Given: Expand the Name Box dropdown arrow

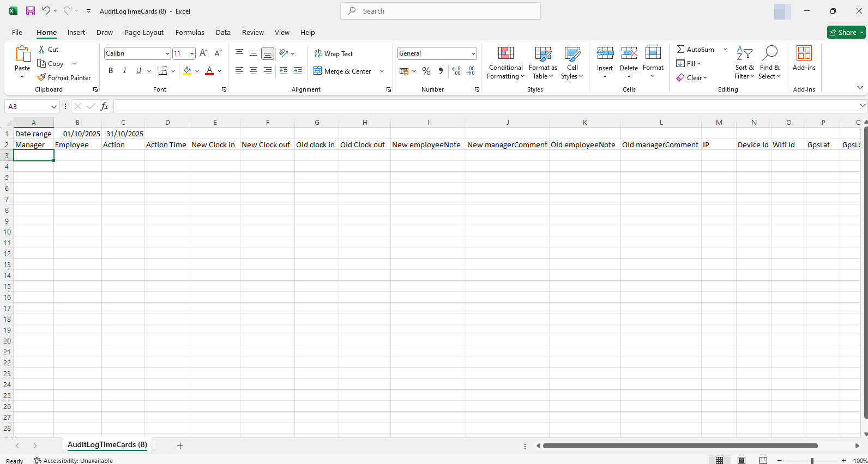Looking at the screenshot, I should (53, 106).
